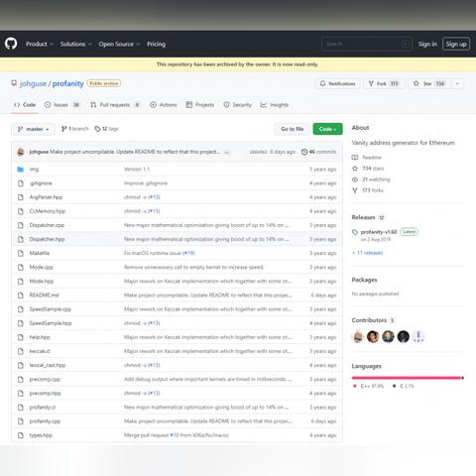The image size is (476, 476).
Task: Open the Makefile
Action: click(40, 253)
